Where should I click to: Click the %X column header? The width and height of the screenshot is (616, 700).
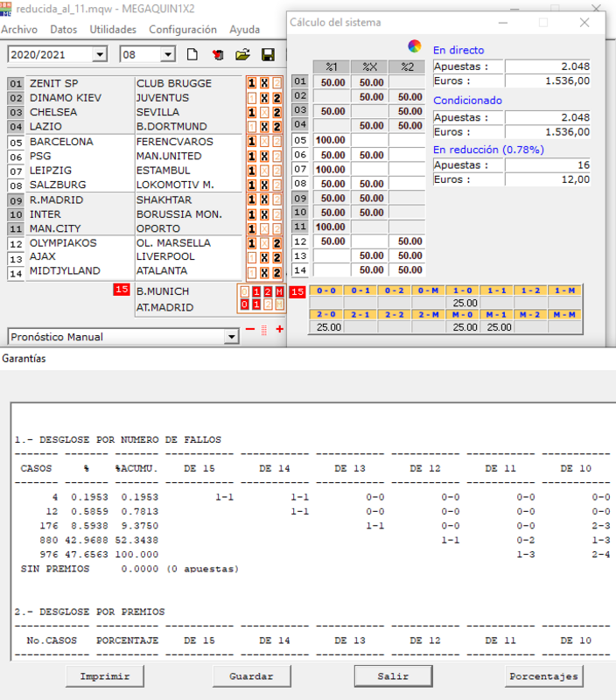click(x=369, y=67)
